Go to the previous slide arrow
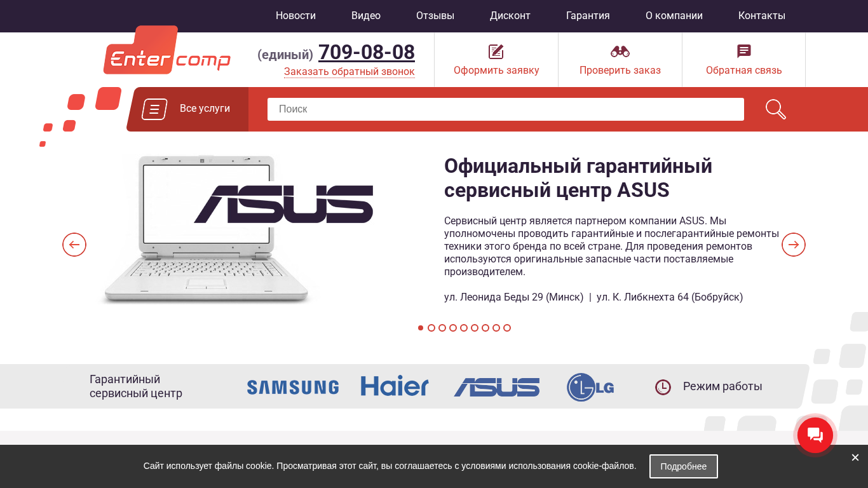Image resolution: width=868 pixels, height=488 pixels. click(74, 245)
